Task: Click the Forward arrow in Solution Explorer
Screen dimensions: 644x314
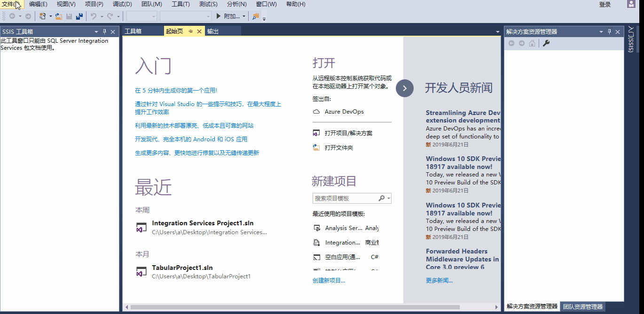Action: 522,43
